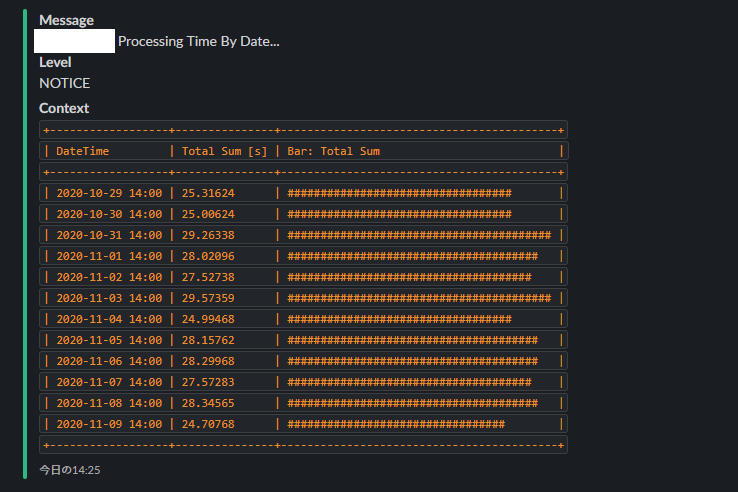
Task: Select the value 24.70768
Action: pyautogui.click(x=208, y=424)
